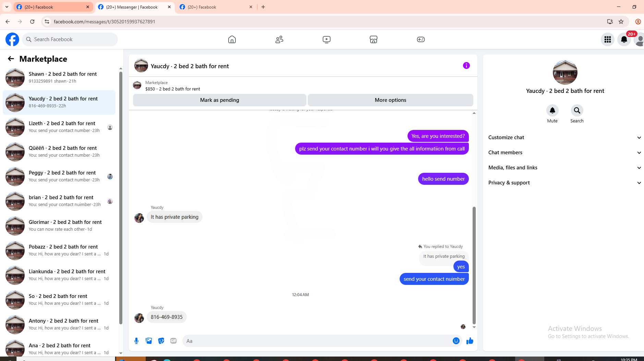This screenshot has width=644, height=361.
Task: Open the $850 2 bed 2 bath listing
Action: click(x=172, y=86)
